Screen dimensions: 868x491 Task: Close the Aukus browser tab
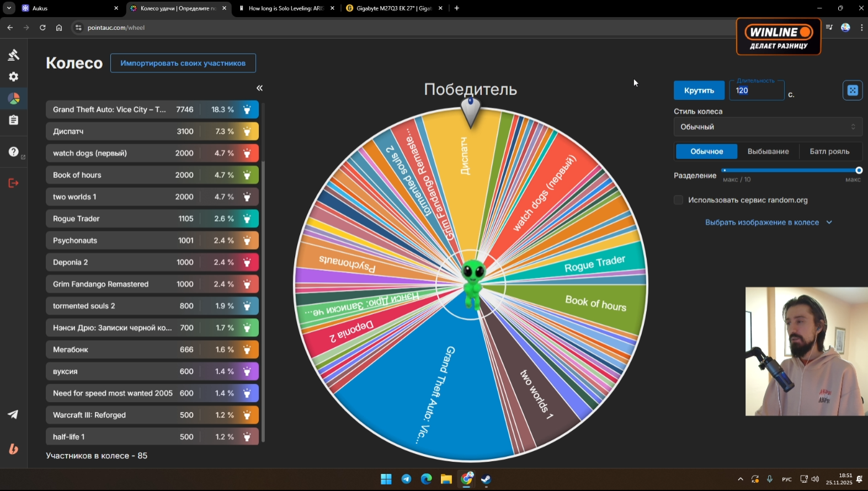pos(116,8)
